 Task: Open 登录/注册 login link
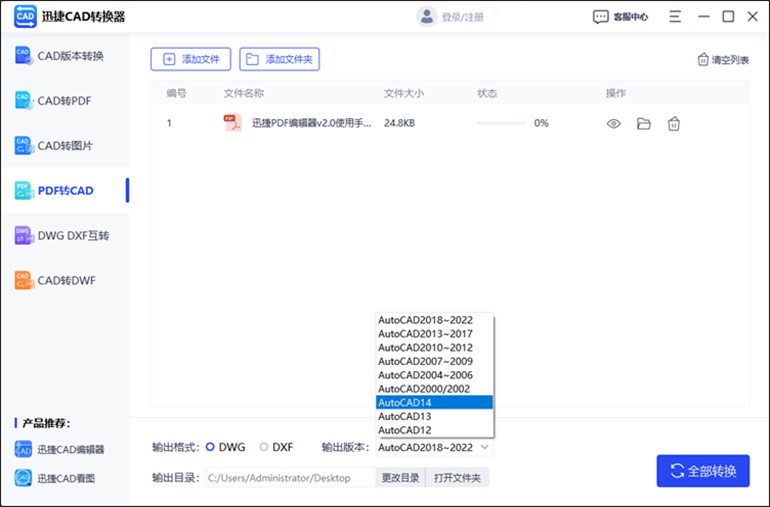462,17
